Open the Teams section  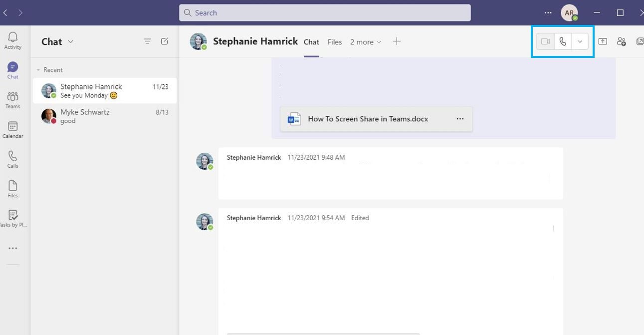tap(12, 100)
